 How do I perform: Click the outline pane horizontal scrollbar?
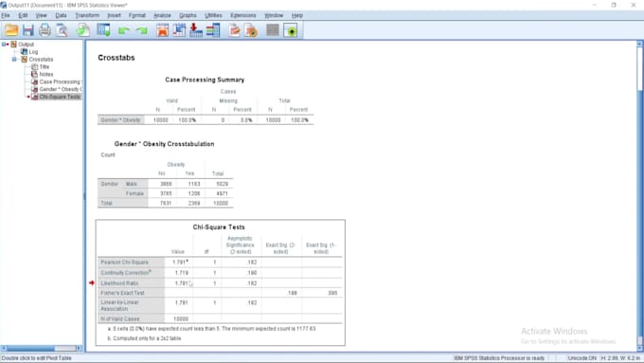pos(41,348)
